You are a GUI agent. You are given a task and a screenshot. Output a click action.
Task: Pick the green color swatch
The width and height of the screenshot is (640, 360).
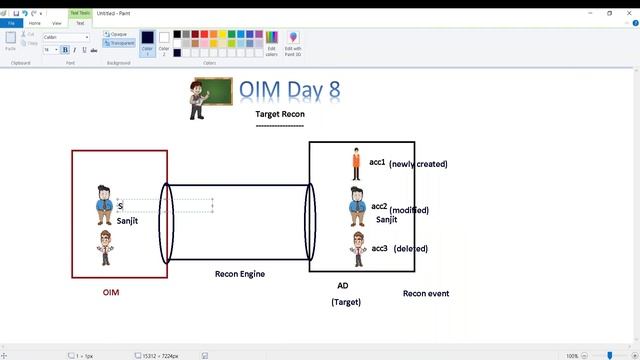[231, 34]
